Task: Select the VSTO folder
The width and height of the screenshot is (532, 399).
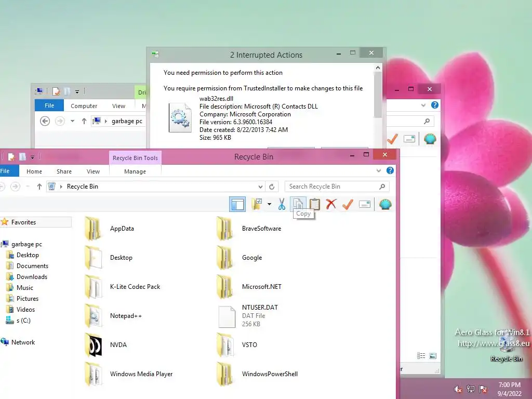Action: pyautogui.click(x=237, y=345)
